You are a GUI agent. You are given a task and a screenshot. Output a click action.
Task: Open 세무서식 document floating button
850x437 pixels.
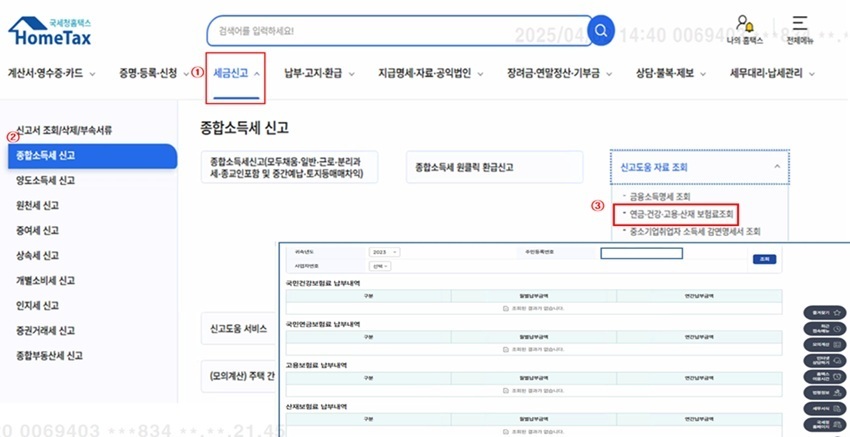click(825, 409)
